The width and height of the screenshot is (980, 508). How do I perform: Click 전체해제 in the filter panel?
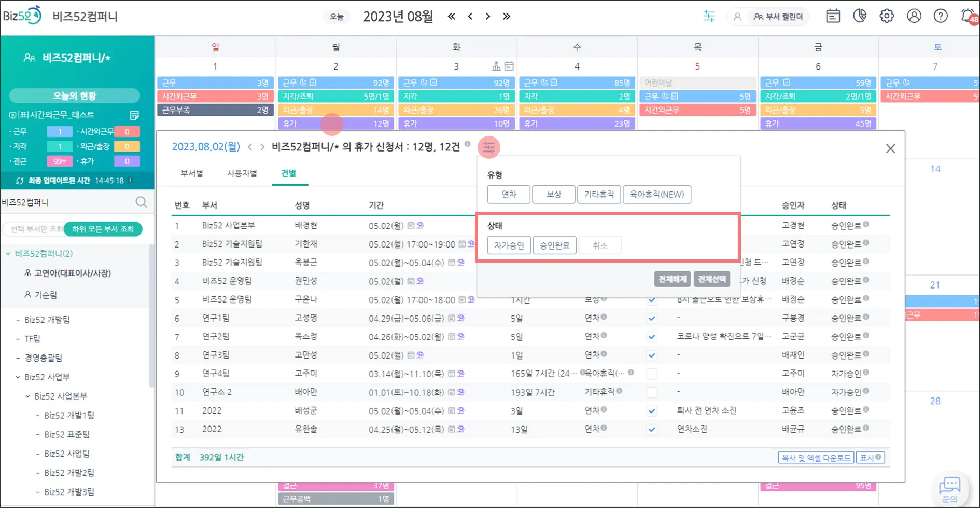673,279
